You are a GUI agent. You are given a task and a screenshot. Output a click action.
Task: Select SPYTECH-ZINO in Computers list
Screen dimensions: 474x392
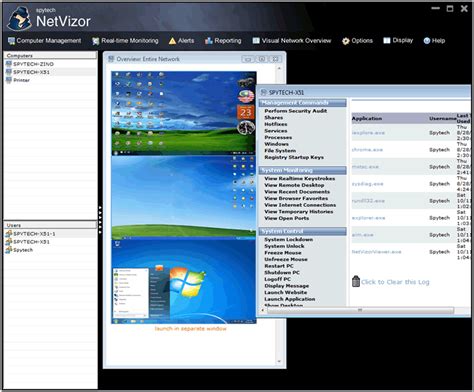(x=33, y=64)
